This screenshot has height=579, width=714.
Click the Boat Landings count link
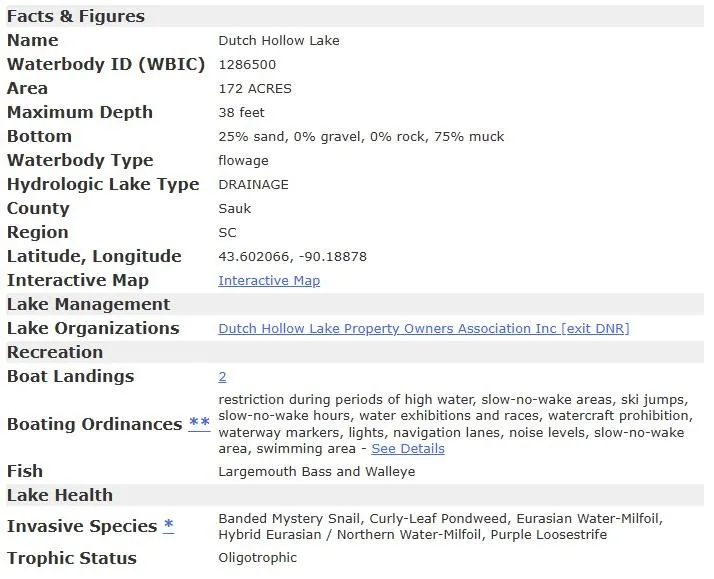[x=223, y=377]
